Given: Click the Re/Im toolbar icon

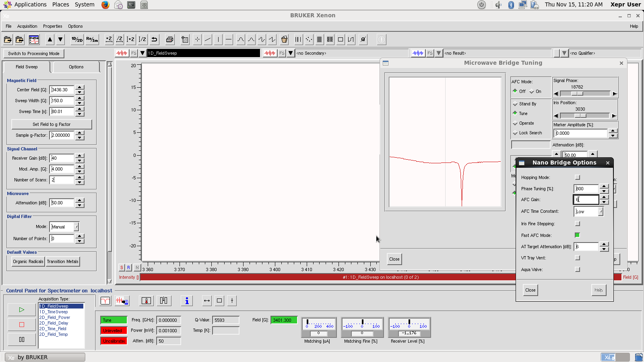Looking at the screenshot, I should click(x=92, y=39).
